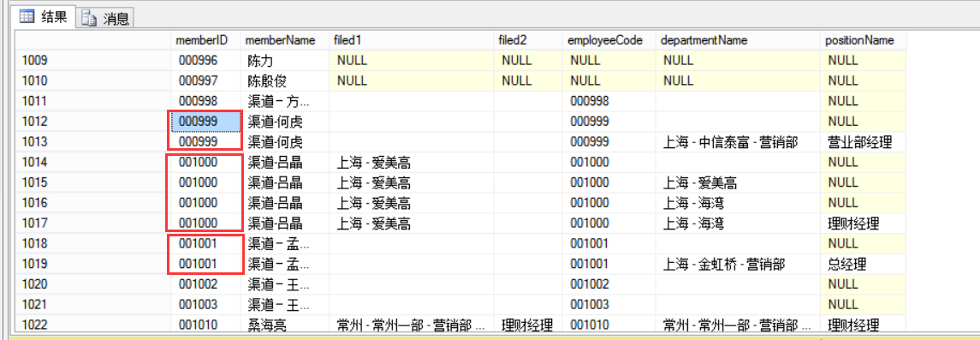Click positionName 总经理 cell
Screen dimensions: 980x340
click(863, 264)
